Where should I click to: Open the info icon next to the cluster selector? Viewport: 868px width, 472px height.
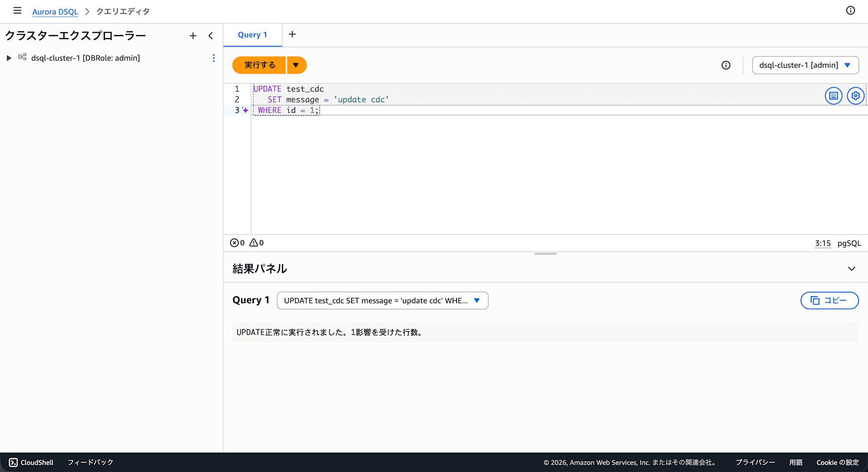pos(726,65)
